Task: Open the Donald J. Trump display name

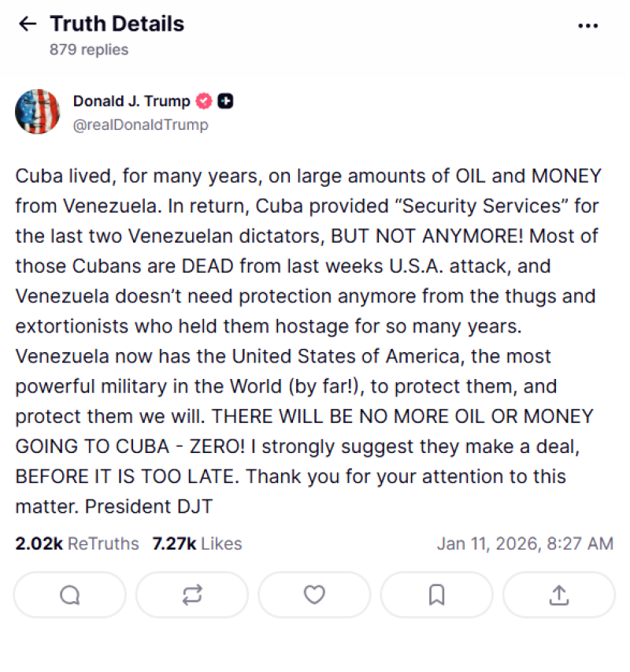Action: (132, 101)
